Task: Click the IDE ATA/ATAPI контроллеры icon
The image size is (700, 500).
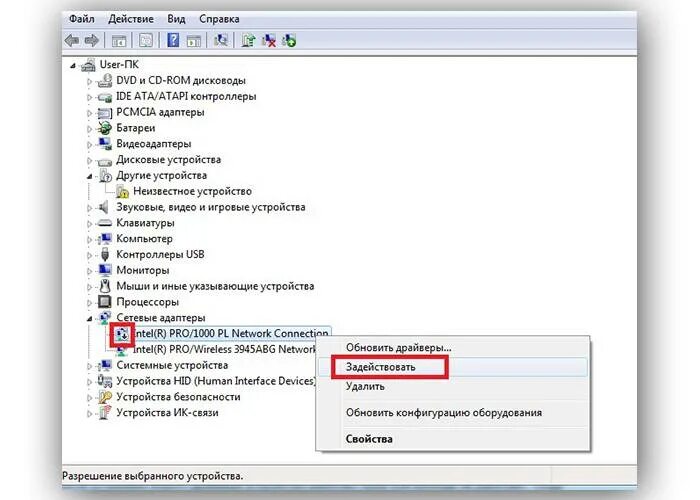Action: click(x=105, y=97)
